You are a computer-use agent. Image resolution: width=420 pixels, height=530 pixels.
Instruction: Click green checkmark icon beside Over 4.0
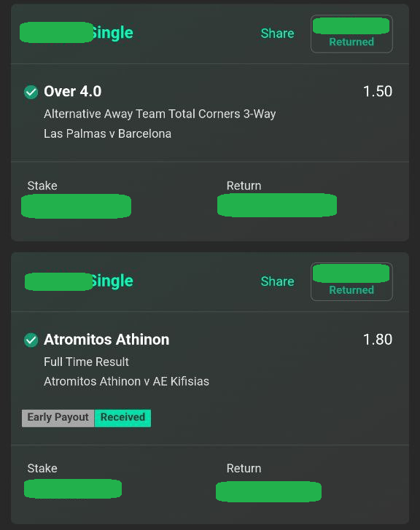click(31, 92)
